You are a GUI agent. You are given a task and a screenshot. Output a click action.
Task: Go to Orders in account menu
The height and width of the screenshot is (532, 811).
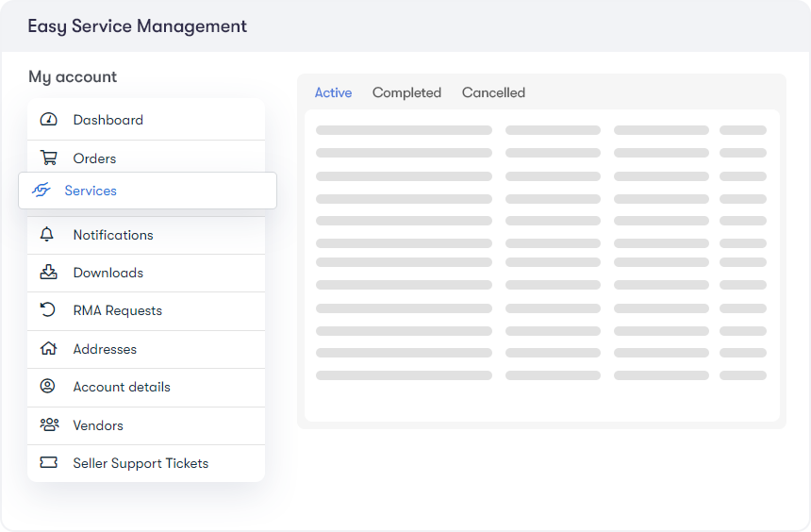click(x=146, y=158)
